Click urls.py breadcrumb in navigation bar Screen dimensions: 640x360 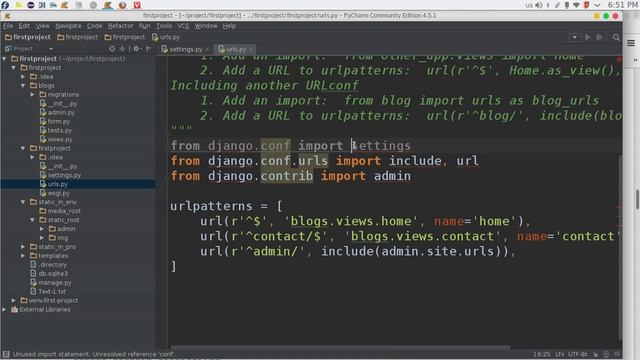click(x=166, y=37)
